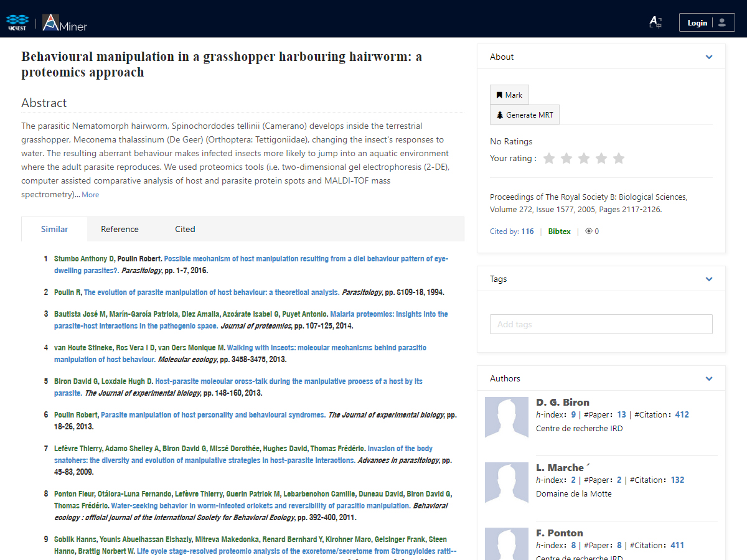
Task: Switch to the Reference tab
Action: click(x=120, y=229)
